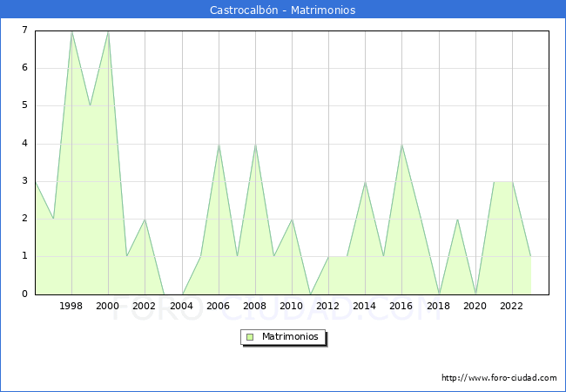
Task: Click the green Matrimonios legend swatch
Action: [250, 337]
